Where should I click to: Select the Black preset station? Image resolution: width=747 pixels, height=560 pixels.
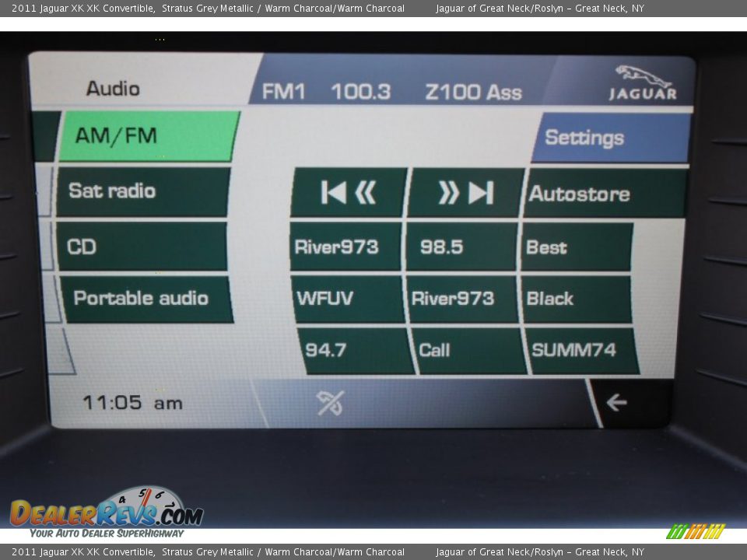click(x=577, y=299)
